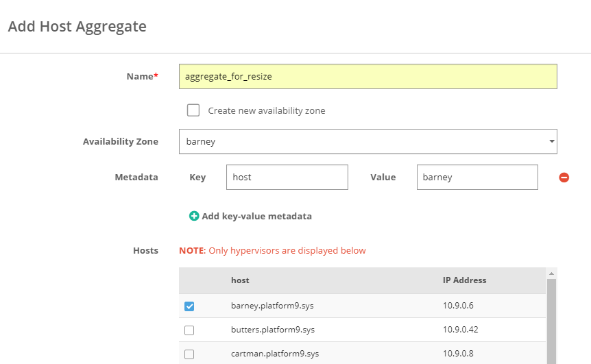
Task: Sort by the host column header
Action: point(240,280)
